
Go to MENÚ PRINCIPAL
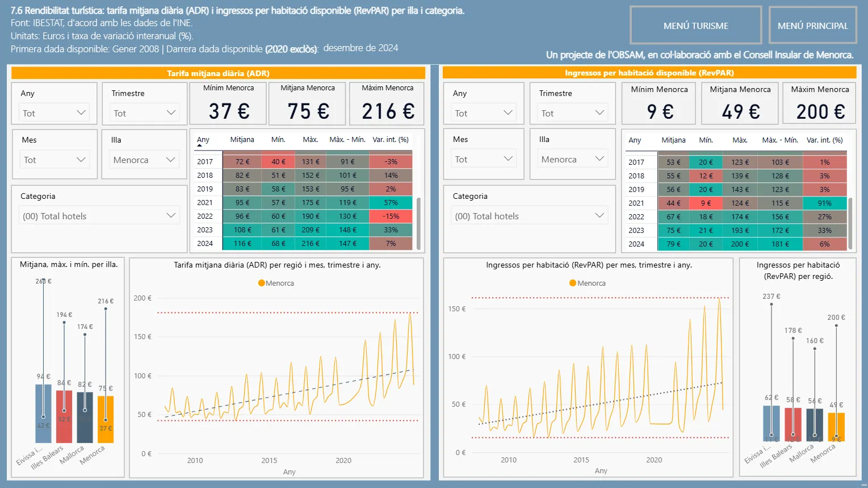tap(812, 26)
